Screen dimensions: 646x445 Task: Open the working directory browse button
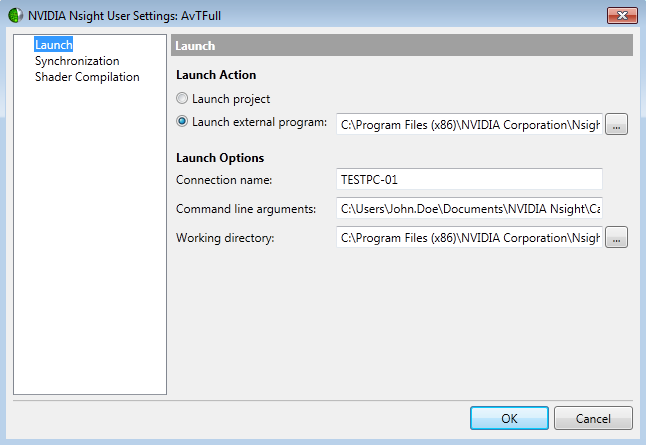pyautogui.click(x=616, y=237)
